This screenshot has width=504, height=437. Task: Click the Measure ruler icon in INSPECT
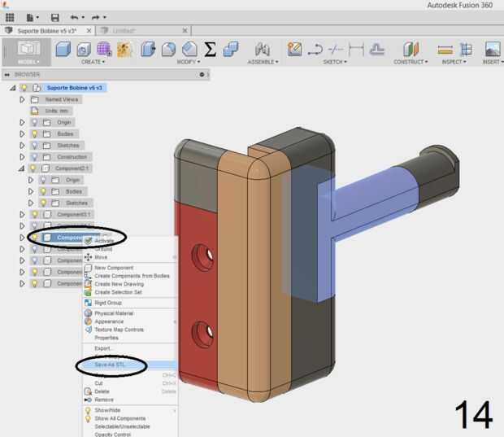click(x=445, y=50)
